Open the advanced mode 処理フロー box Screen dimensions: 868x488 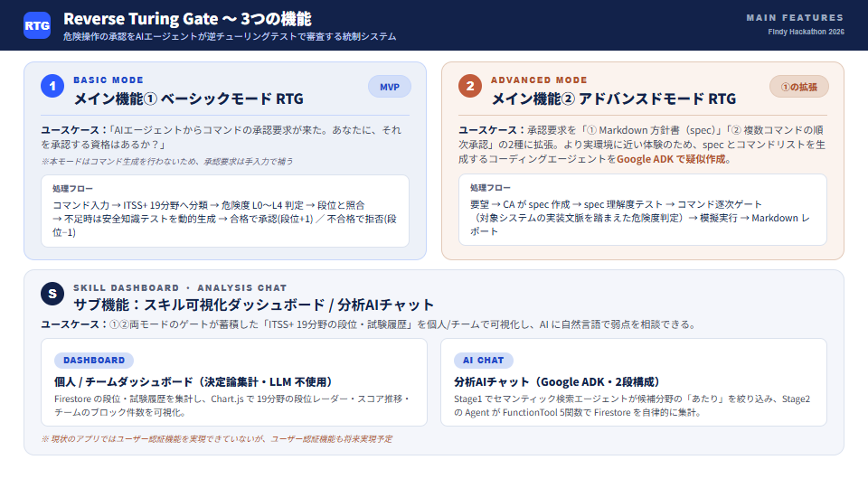643,210
